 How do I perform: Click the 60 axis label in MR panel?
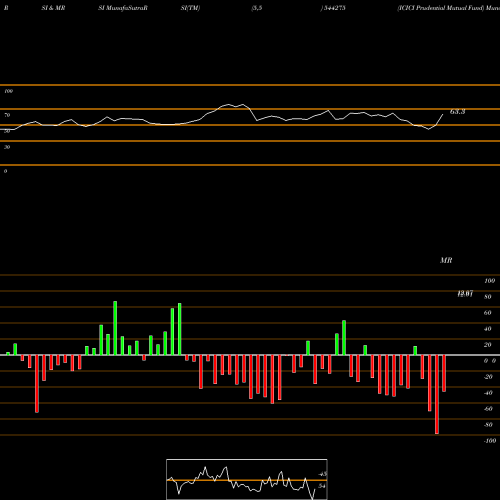[x=488, y=313]
